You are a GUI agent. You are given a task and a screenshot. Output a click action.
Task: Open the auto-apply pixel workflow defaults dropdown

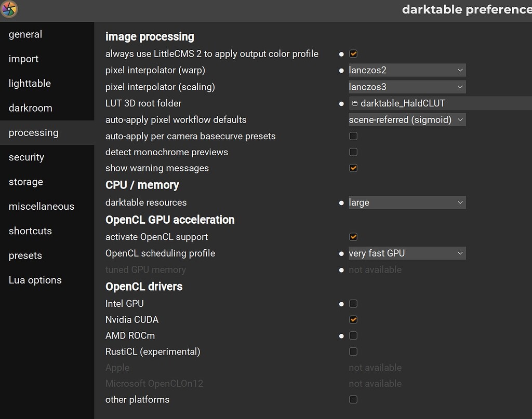pos(407,119)
